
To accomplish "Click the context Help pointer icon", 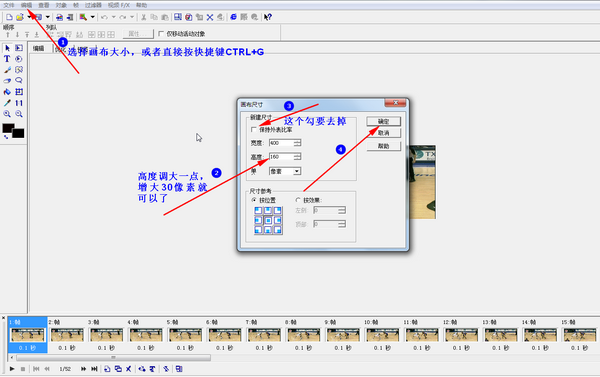I will [268, 17].
